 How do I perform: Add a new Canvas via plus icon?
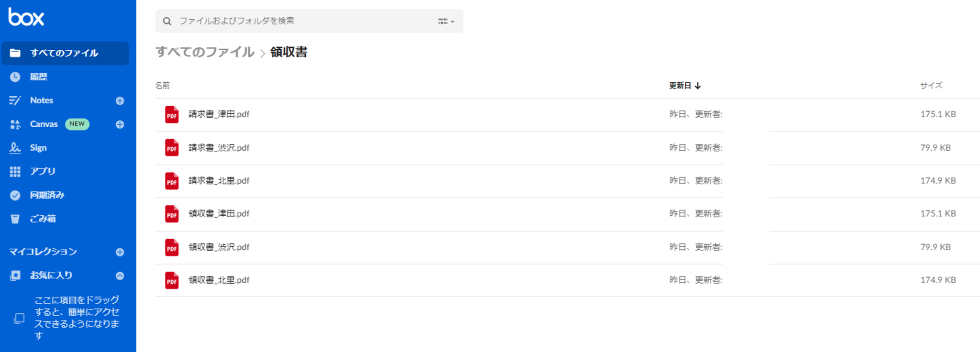point(120,124)
